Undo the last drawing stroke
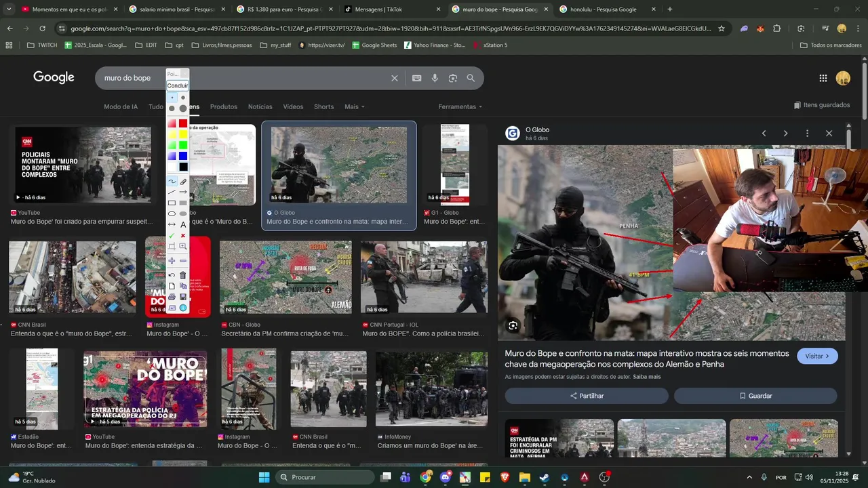Viewport: 868px width, 488px height. pyautogui.click(x=172, y=275)
